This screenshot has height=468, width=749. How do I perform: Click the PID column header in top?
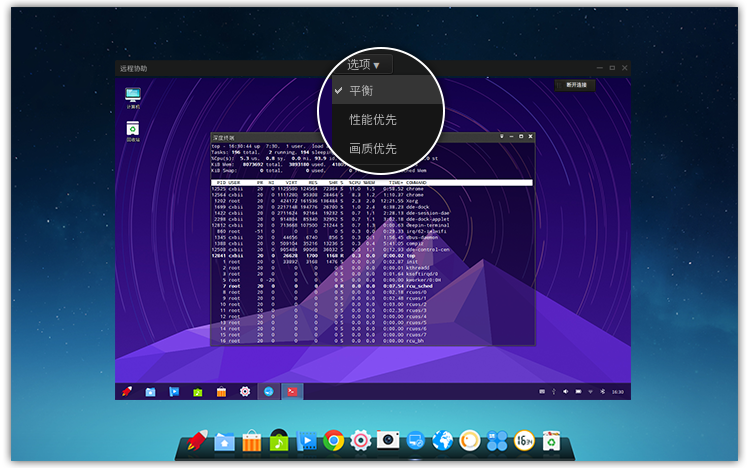[x=221, y=182]
